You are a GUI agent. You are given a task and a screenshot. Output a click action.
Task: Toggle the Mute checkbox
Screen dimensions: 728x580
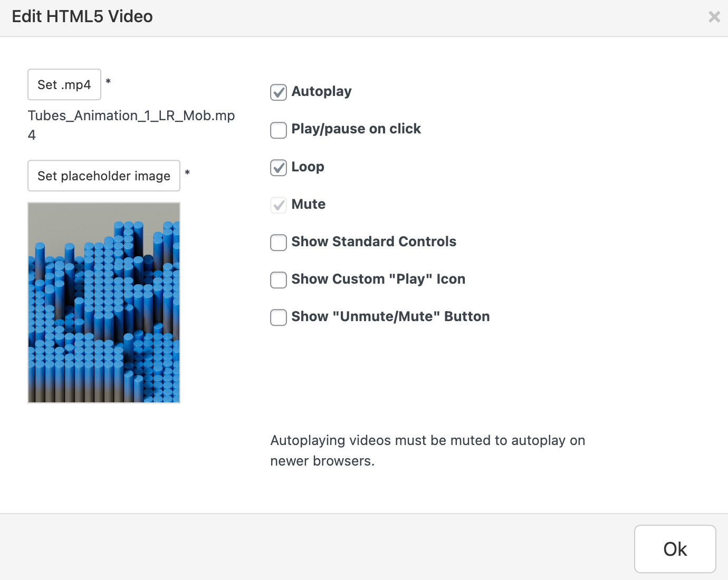click(x=278, y=205)
